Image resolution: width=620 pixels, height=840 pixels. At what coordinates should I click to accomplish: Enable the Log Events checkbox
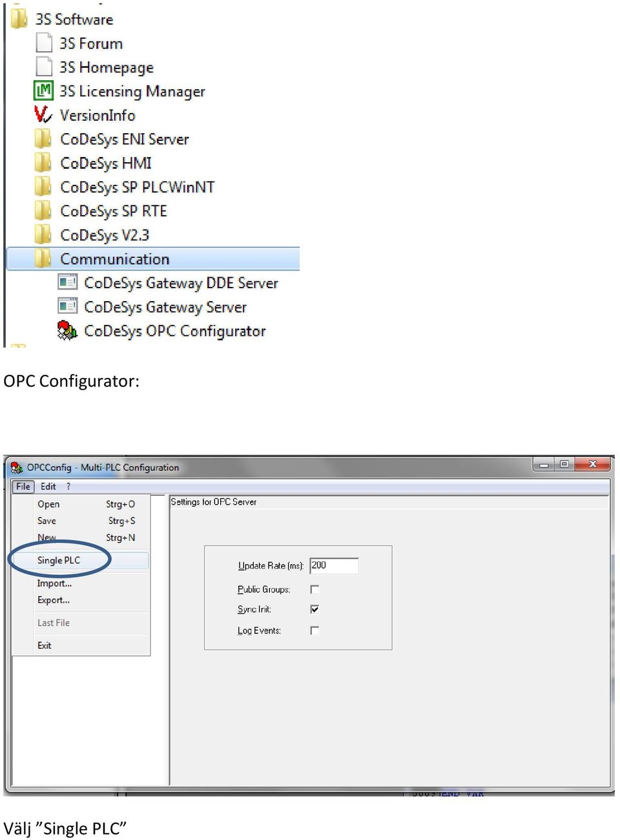[315, 631]
